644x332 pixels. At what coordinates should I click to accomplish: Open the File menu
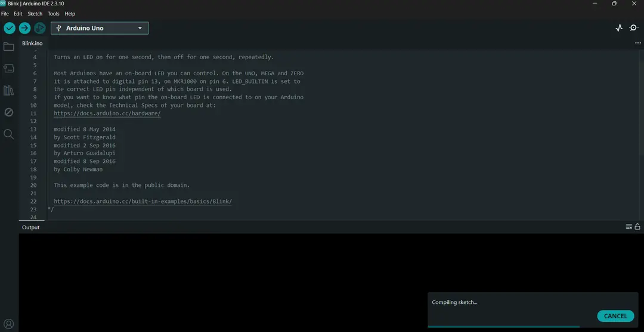tap(5, 14)
